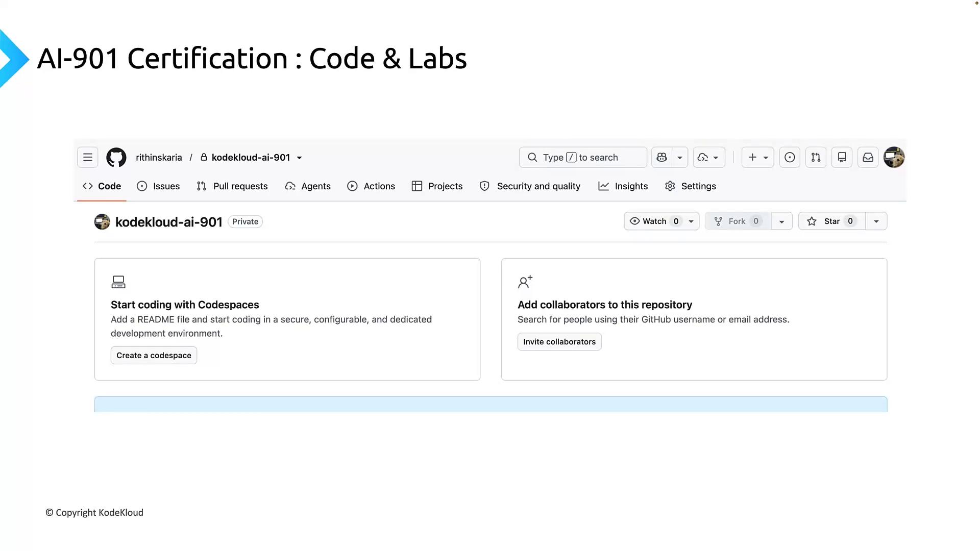
Task: Open the Pull requests tab
Action: 232,186
